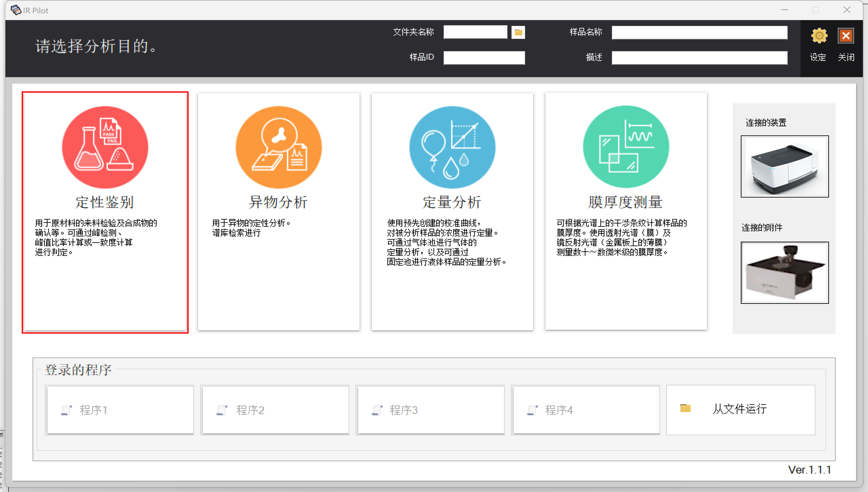Start registered program 程序3

tap(430, 410)
